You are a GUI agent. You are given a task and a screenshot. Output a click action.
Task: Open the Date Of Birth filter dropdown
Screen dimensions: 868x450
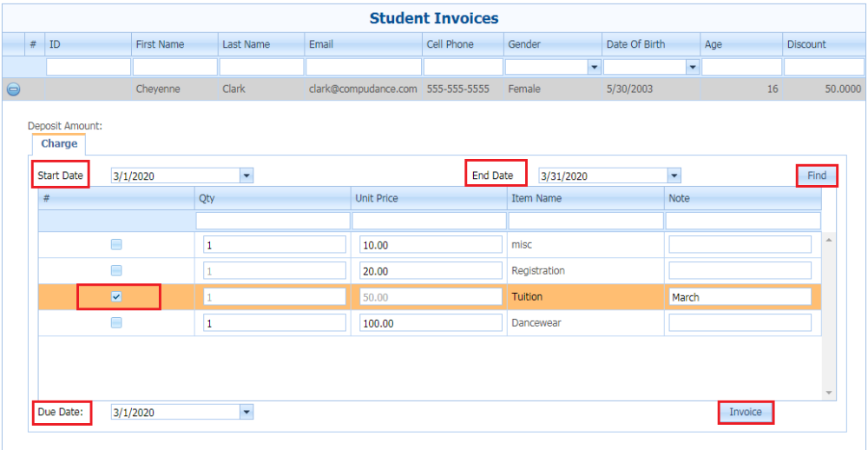692,68
